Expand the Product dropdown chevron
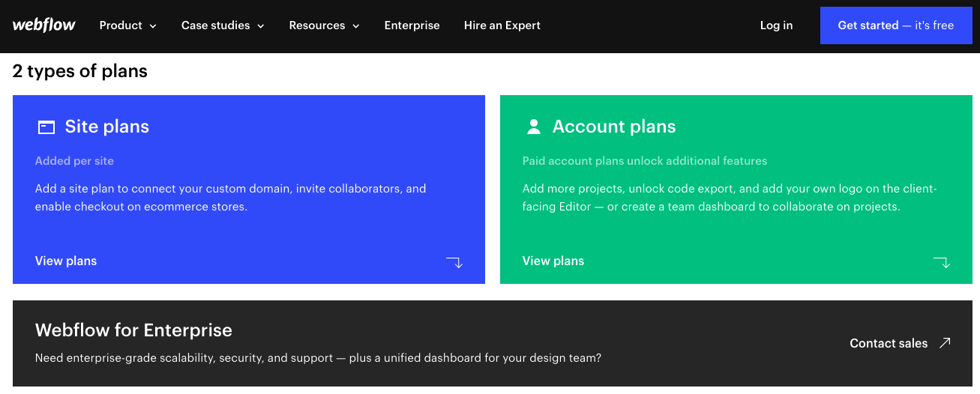The height and width of the screenshot is (394, 980). (x=153, y=26)
